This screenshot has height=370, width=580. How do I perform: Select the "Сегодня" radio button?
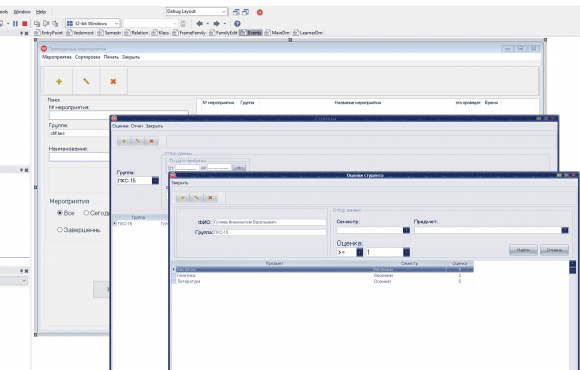[x=86, y=213]
